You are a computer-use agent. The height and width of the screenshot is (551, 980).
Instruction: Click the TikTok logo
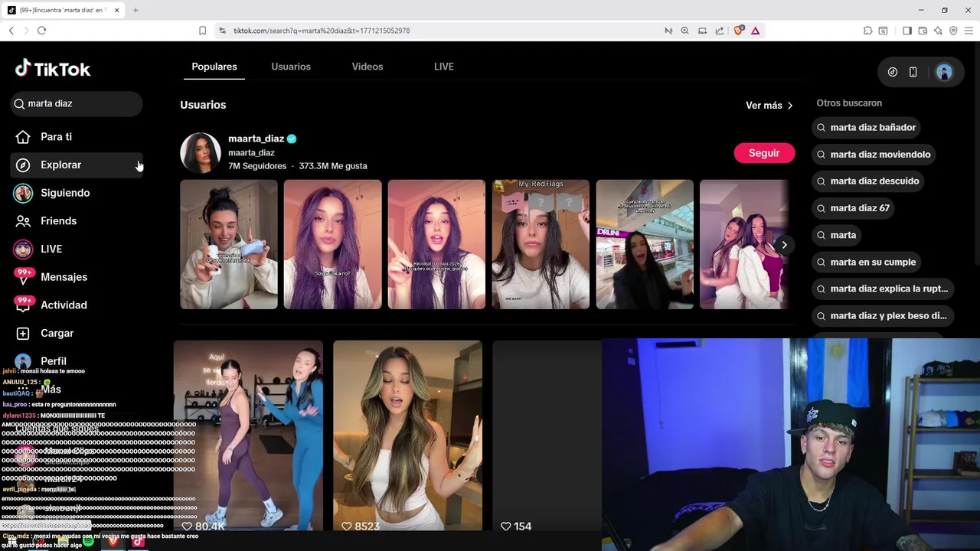coord(53,69)
